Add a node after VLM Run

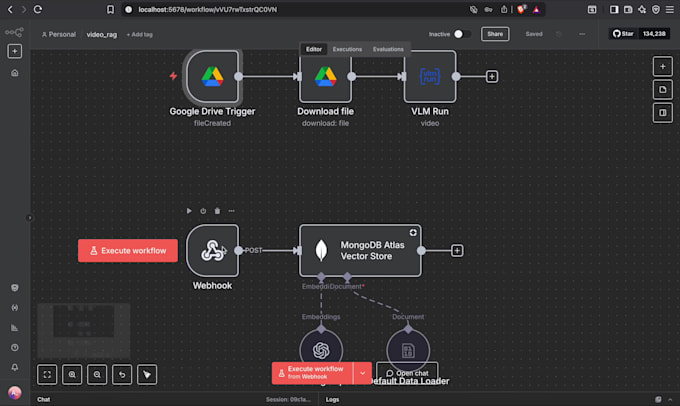pos(492,77)
